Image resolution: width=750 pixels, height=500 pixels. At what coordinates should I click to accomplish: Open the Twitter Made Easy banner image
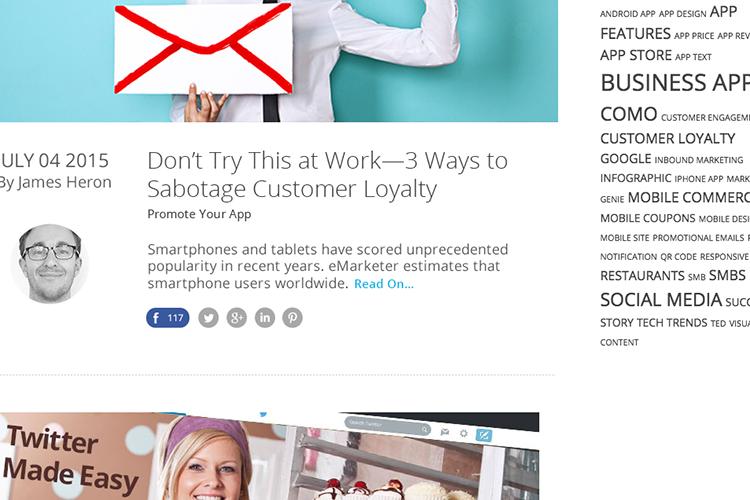269,456
